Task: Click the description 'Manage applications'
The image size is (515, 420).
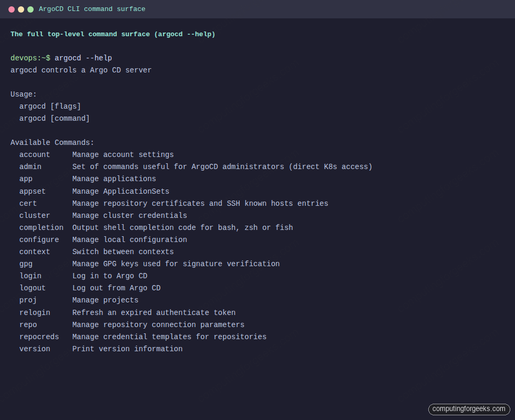Action: click(114, 179)
